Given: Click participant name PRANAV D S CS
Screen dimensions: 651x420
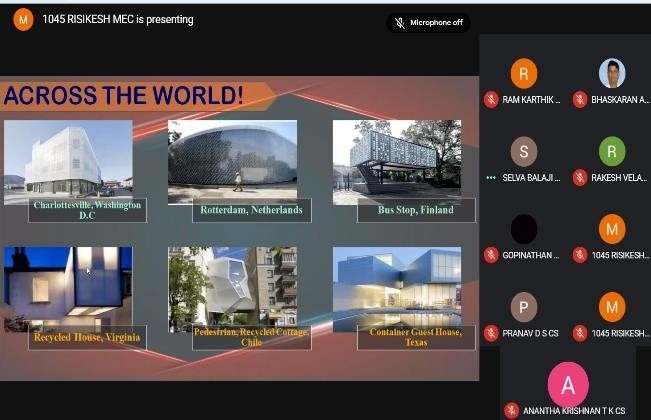Looking at the screenshot, I should (530, 333).
